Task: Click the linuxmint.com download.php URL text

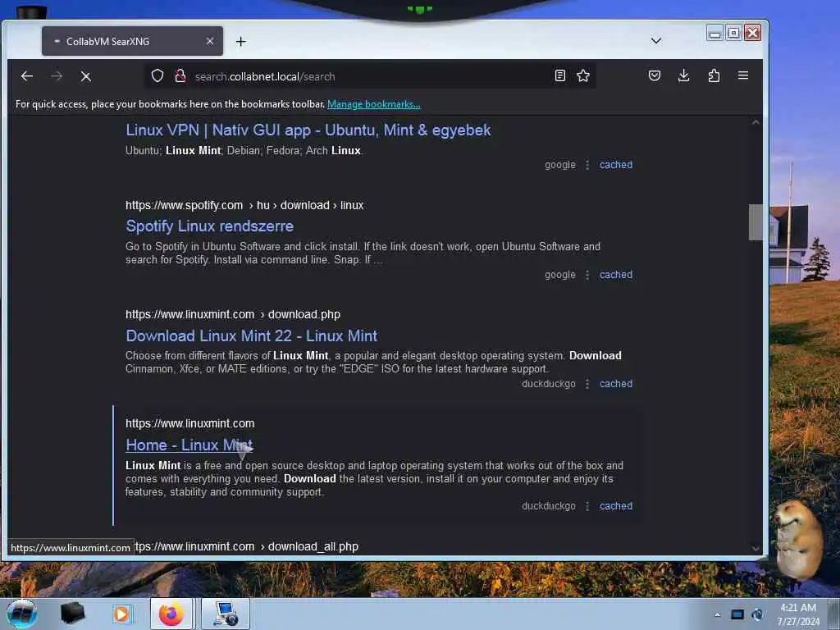Action: (x=232, y=314)
